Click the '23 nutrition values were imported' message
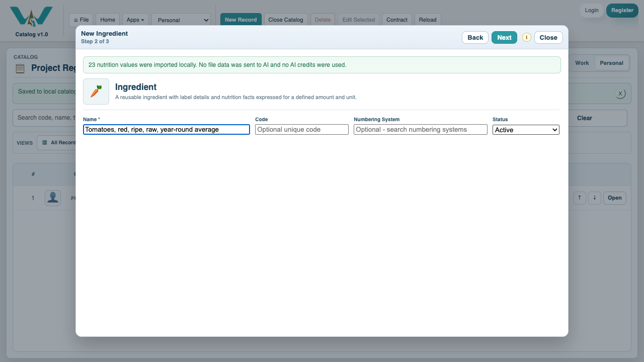Image resolution: width=644 pixels, height=362 pixels. 217,65
